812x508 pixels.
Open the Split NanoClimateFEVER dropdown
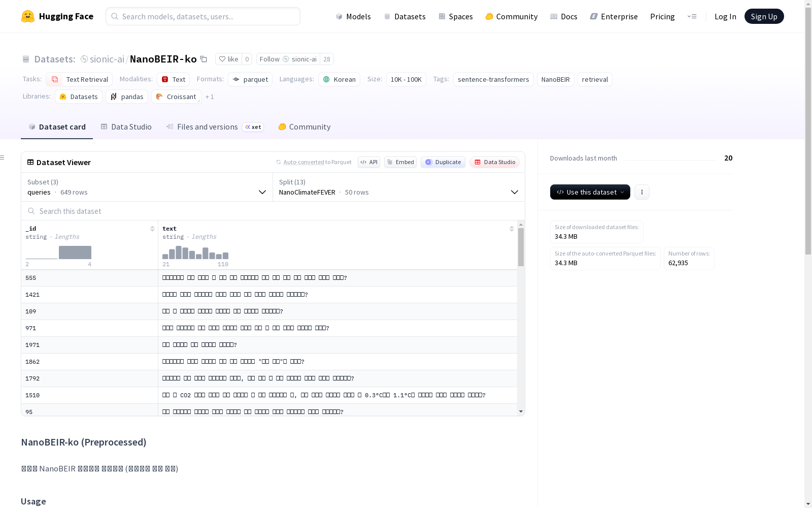click(399, 187)
